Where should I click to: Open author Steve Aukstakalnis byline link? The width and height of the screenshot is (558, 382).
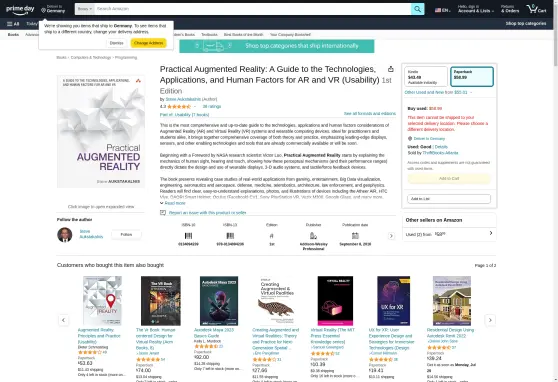(183, 99)
